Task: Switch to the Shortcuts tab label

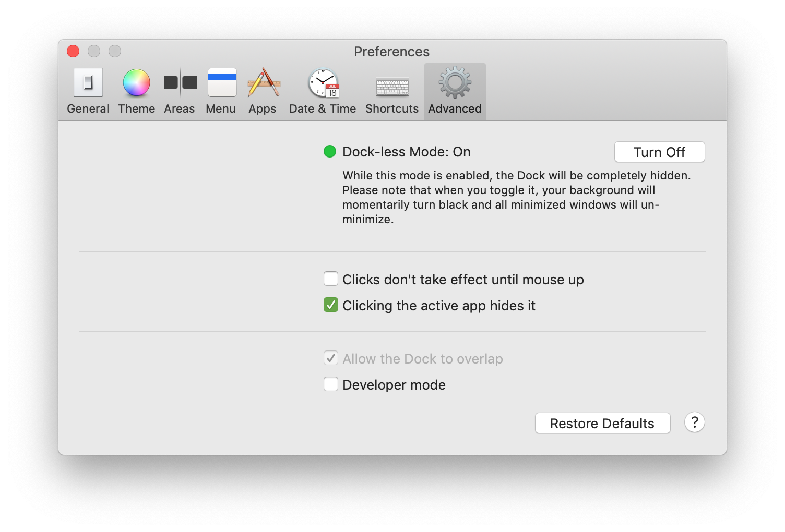Action: tap(392, 108)
